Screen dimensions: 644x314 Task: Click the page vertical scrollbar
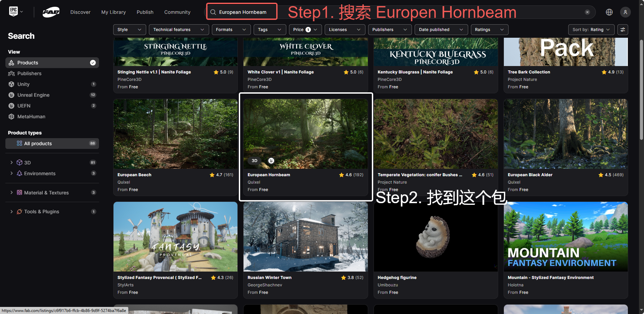point(641,90)
